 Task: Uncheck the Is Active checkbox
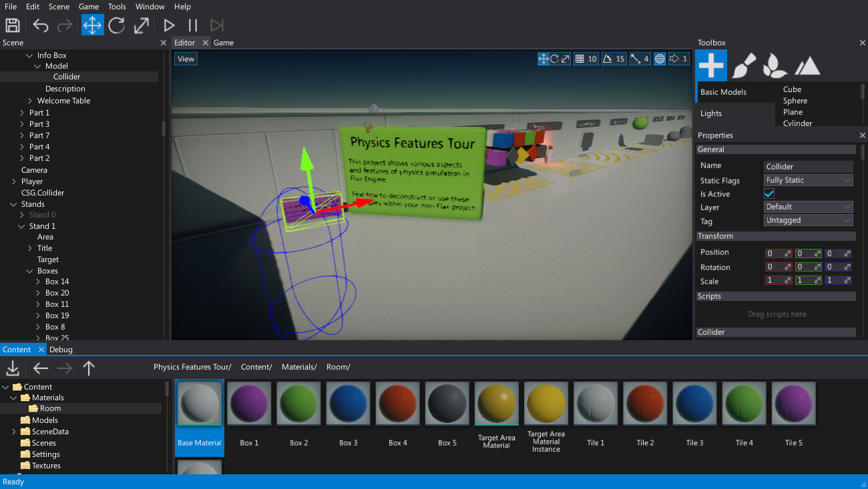pos(769,193)
